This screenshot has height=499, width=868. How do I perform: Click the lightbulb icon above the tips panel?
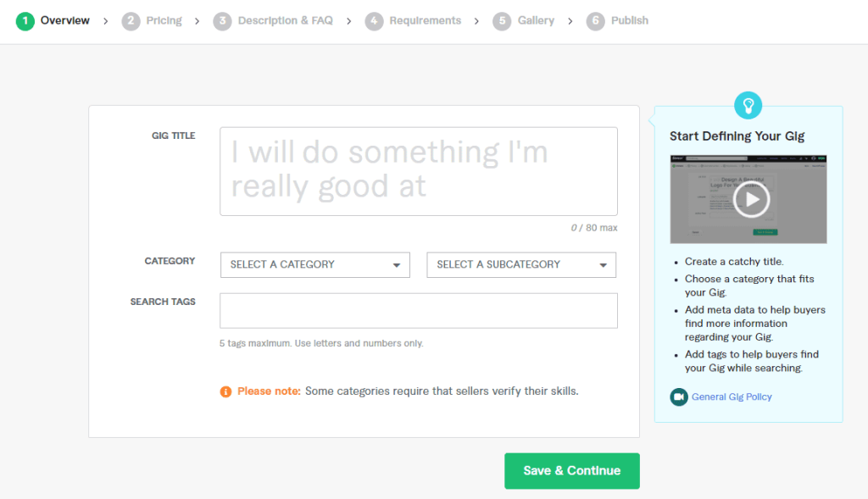(x=748, y=106)
